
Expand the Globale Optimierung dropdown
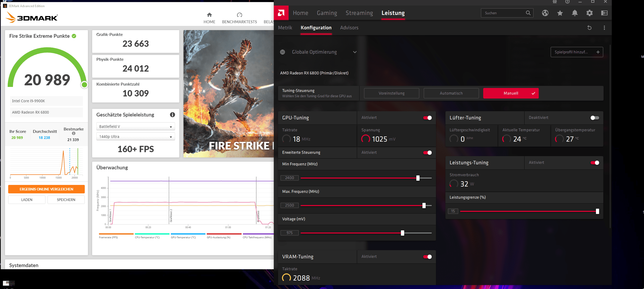click(355, 52)
